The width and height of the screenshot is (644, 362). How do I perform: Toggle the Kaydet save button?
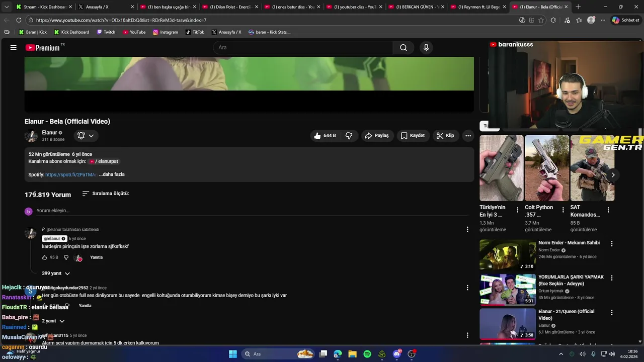point(413,136)
